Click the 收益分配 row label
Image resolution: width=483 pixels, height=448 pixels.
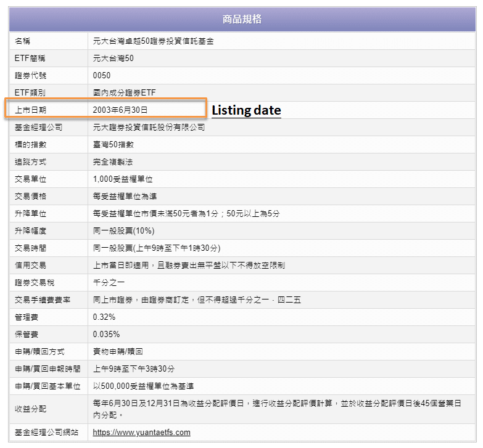coord(30,409)
